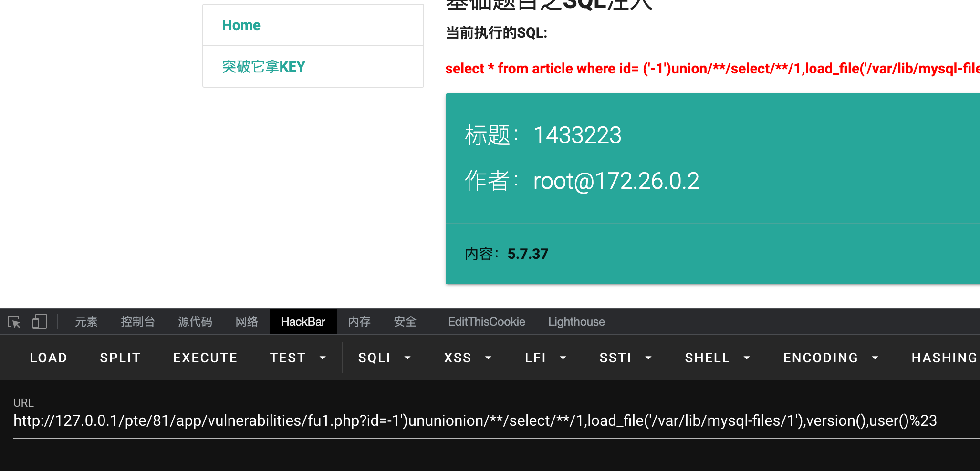Screen dimensions: 980x471
Task: Expand the XSS dropdown menu
Action: click(468, 358)
